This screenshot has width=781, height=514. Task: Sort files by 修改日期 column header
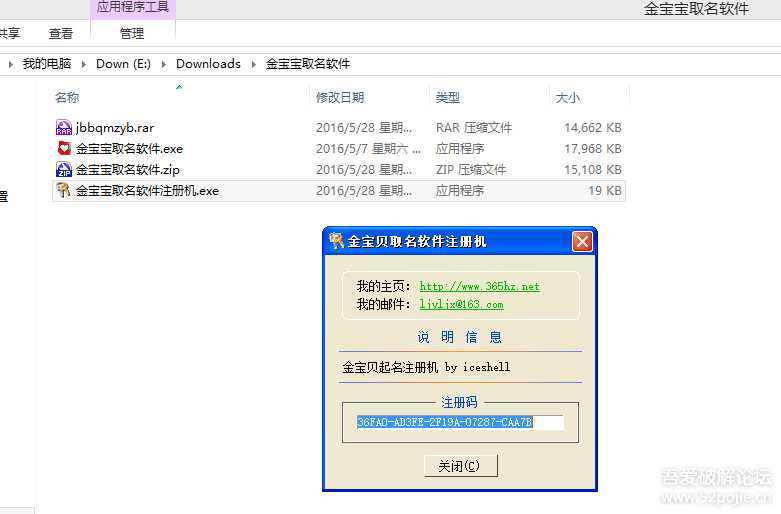(x=340, y=98)
